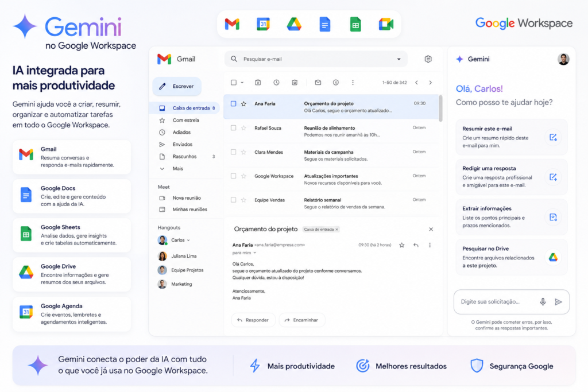Image resolution: width=588 pixels, height=392 pixels.
Task: Select the Google Workspace email checkbox
Action: coord(233,176)
